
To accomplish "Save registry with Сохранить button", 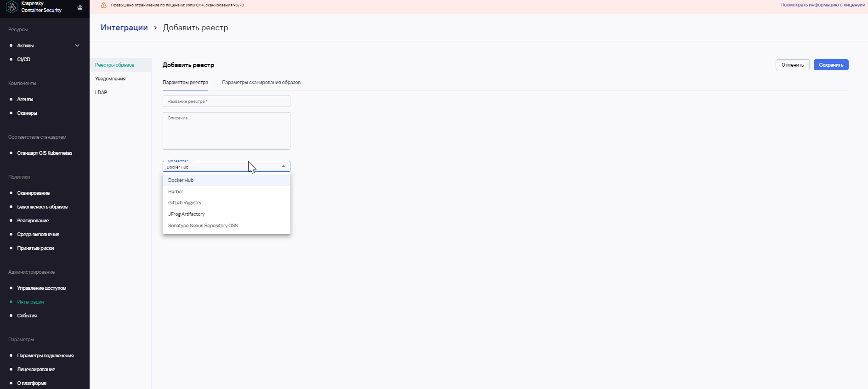I will point(831,65).
